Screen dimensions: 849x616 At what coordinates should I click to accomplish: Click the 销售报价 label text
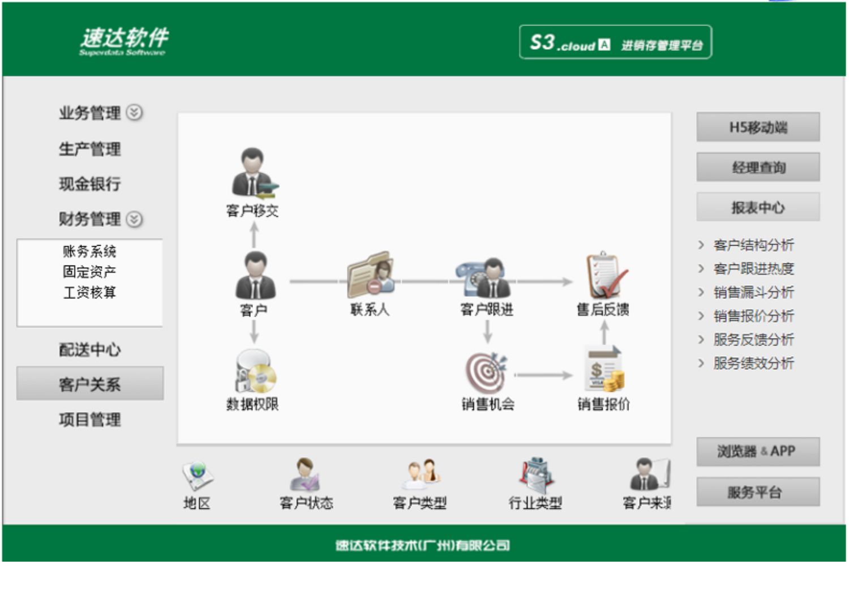603,404
